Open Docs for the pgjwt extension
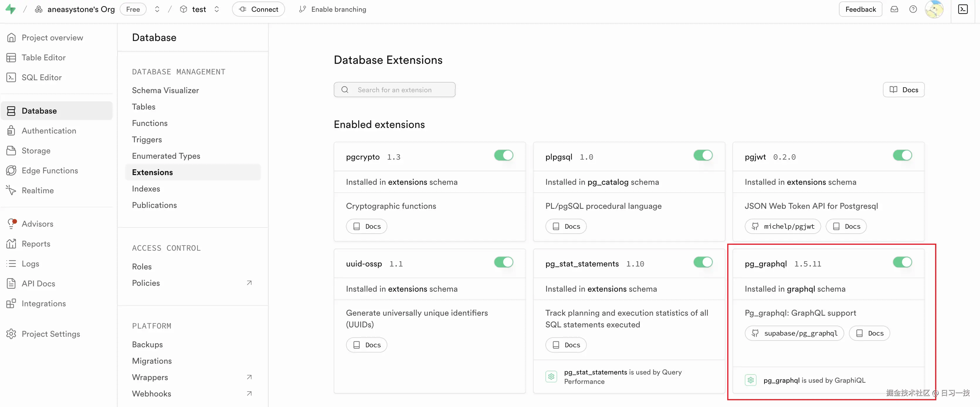980x407 pixels. 846,226
